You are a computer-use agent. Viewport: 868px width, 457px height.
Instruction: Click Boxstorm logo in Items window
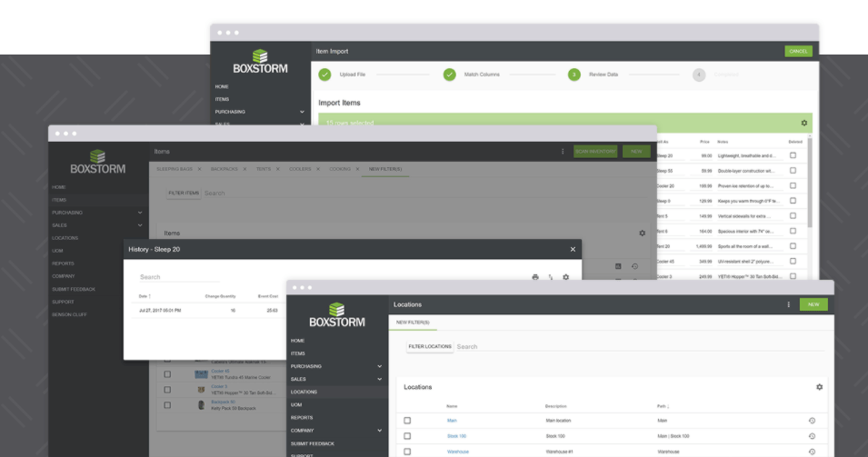click(97, 162)
